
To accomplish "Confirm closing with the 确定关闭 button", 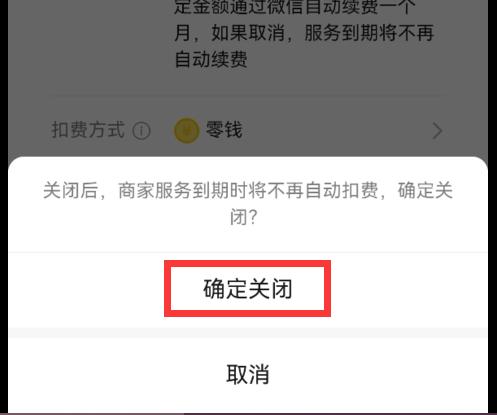I will coord(247,289).
